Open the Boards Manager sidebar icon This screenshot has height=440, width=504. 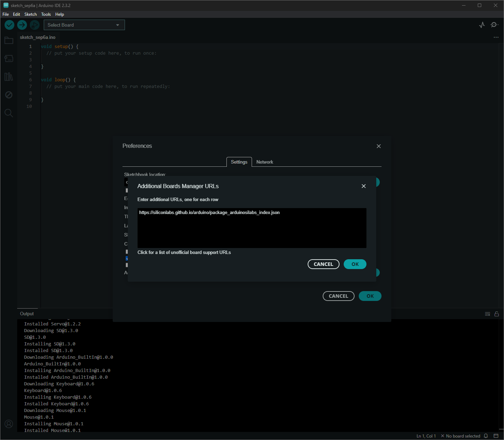(x=9, y=59)
